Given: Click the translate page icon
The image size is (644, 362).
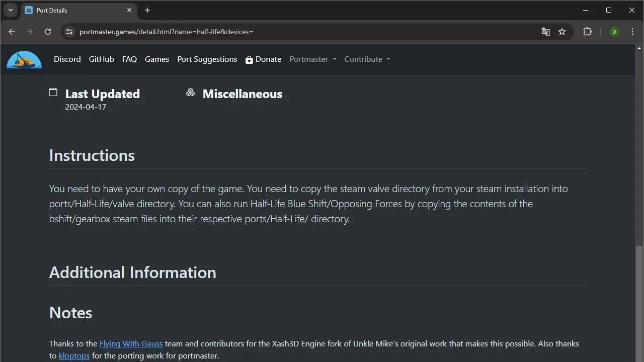Looking at the screenshot, I should pyautogui.click(x=546, y=32).
